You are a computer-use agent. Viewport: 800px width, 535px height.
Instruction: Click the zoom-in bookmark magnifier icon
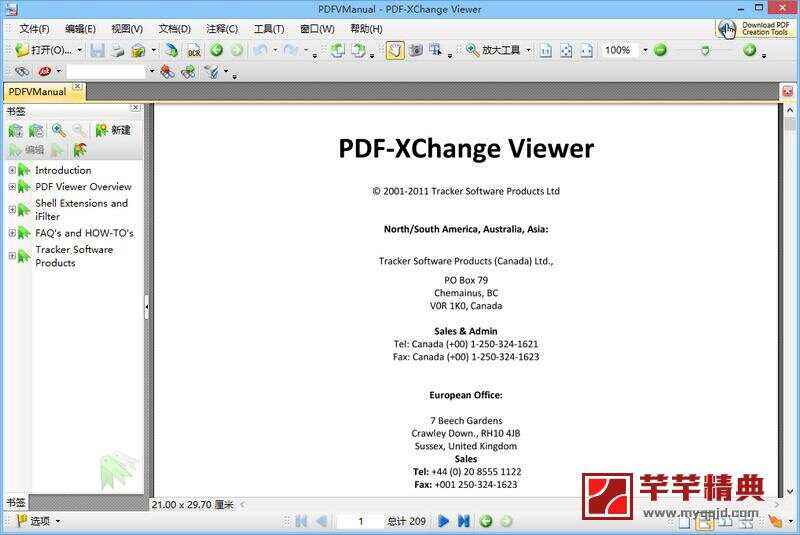click(x=59, y=131)
